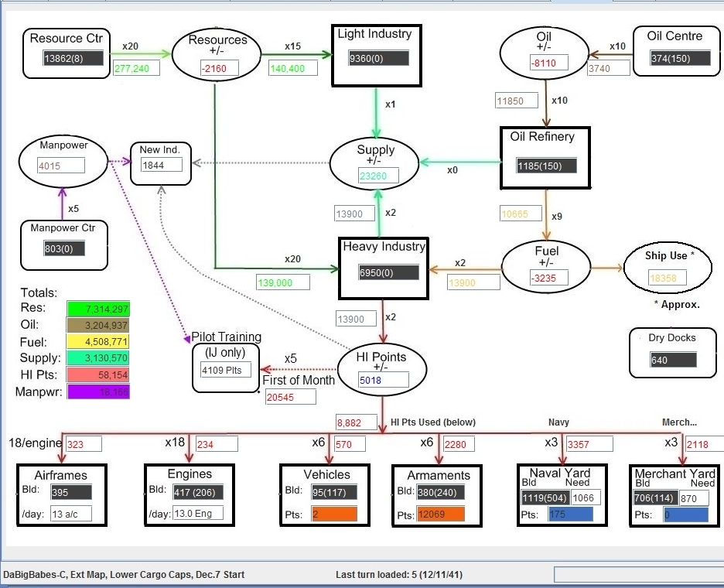Image resolution: width=724 pixels, height=588 pixels.
Task: Select the Resources +/- value -2160
Action: coord(220,68)
